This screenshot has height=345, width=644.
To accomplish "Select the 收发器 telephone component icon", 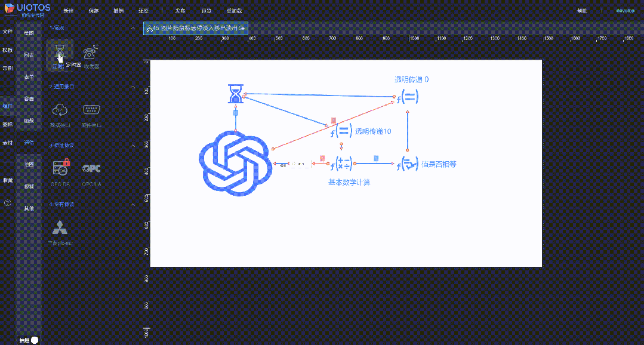I will click(x=91, y=52).
